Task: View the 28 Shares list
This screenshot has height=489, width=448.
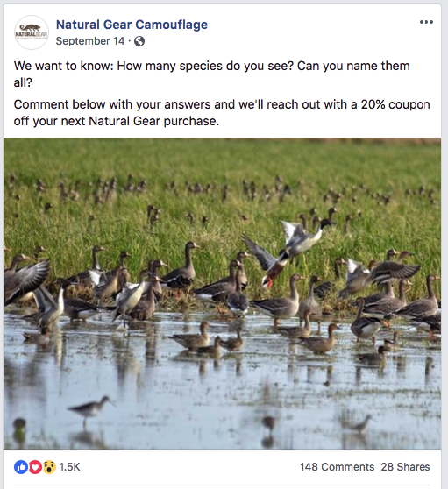Action: pyautogui.click(x=405, y=467)
